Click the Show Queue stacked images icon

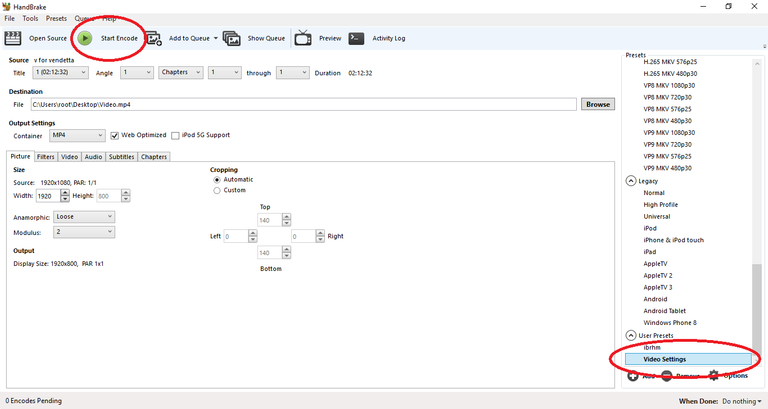click(231, 38)
